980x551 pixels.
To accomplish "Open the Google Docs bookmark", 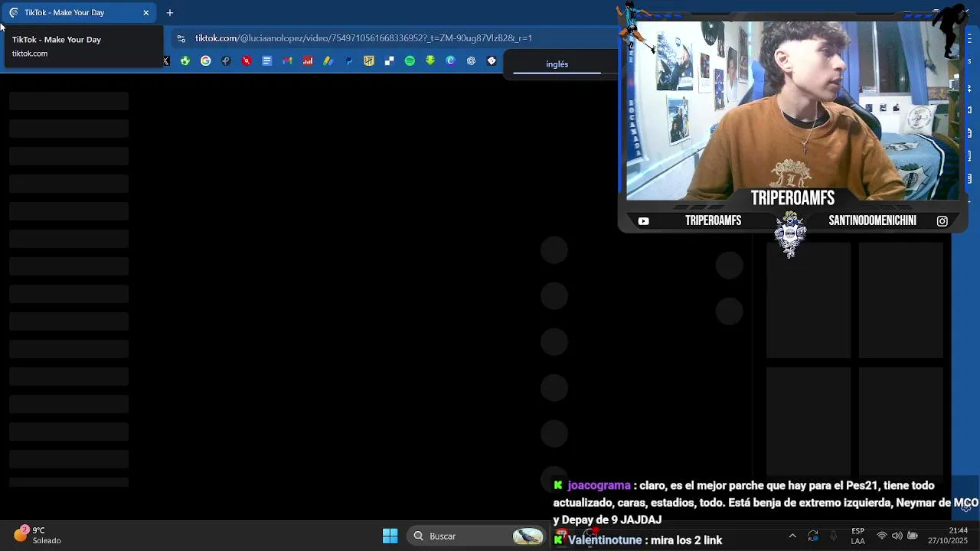I will (267, 61).
